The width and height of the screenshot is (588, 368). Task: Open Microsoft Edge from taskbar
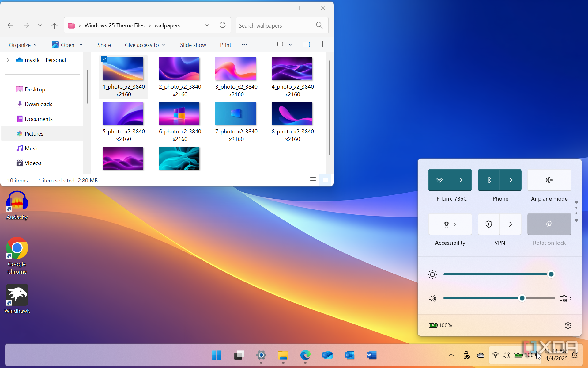pyautogui.click(x=305, y=355)
